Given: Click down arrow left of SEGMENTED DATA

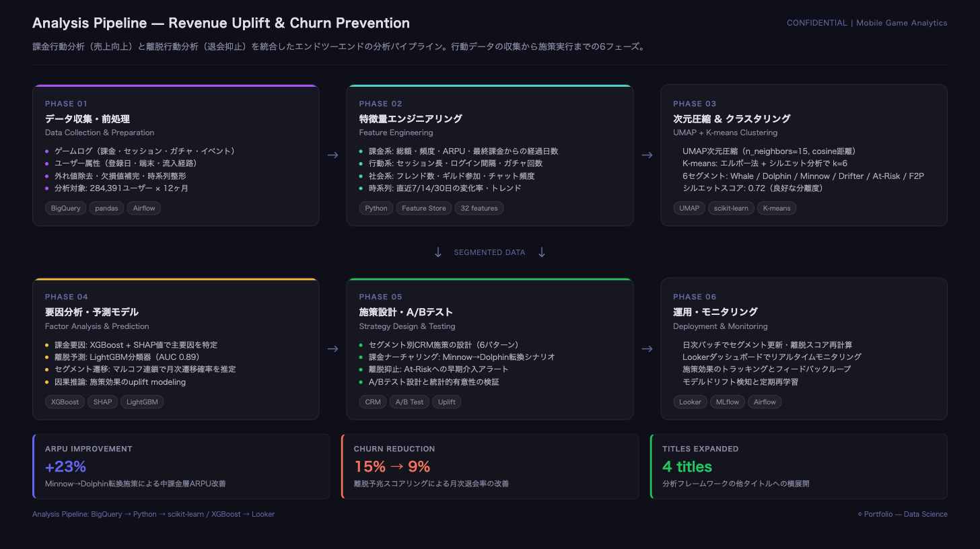Looking at the screenshot, I should [438, 252].
